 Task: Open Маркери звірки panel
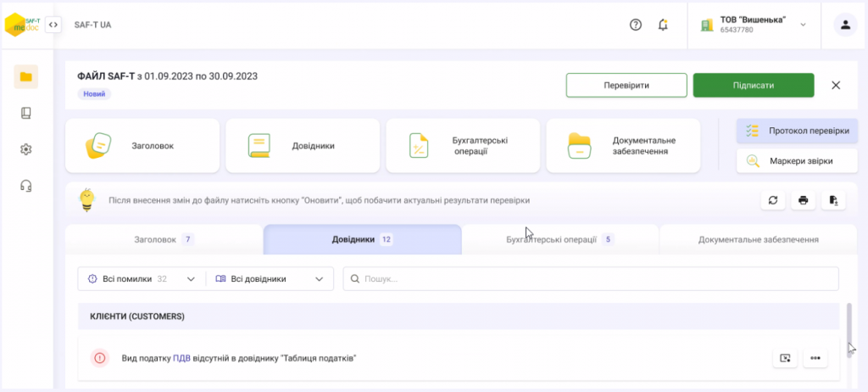tap(797, 161)
